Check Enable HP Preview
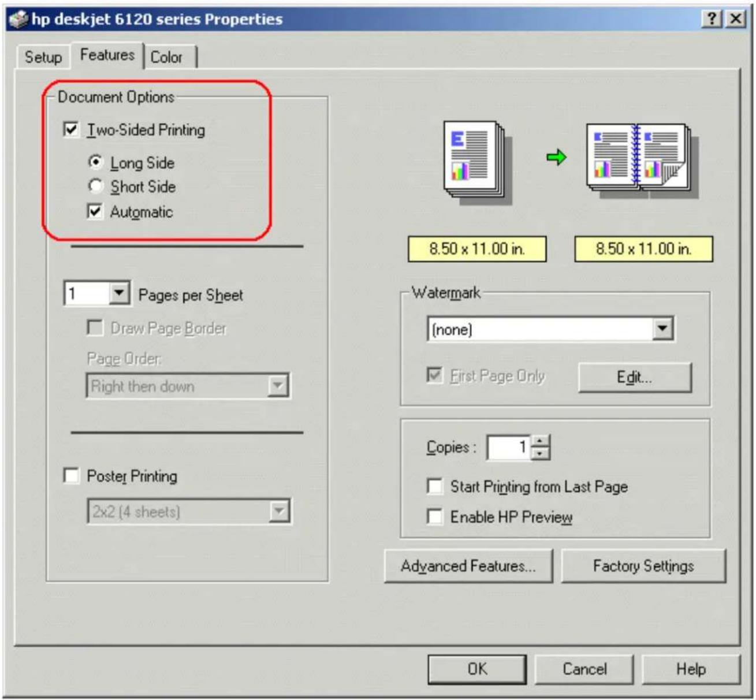 point(434,516)
